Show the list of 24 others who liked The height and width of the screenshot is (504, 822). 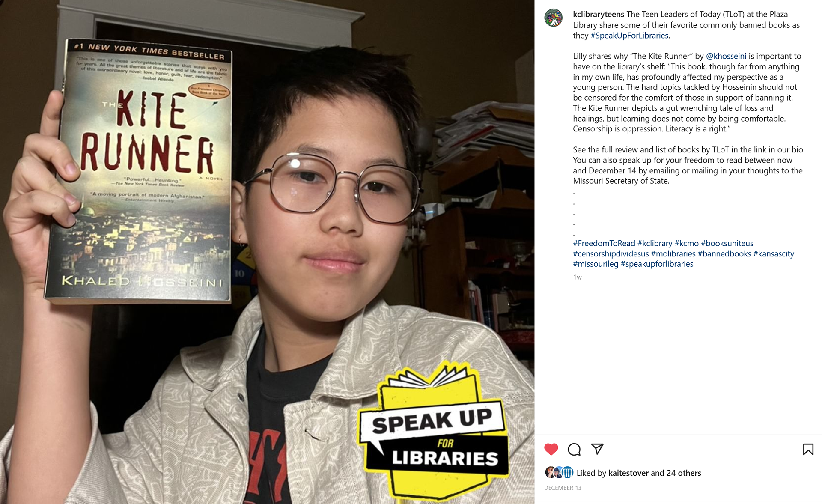684,473
